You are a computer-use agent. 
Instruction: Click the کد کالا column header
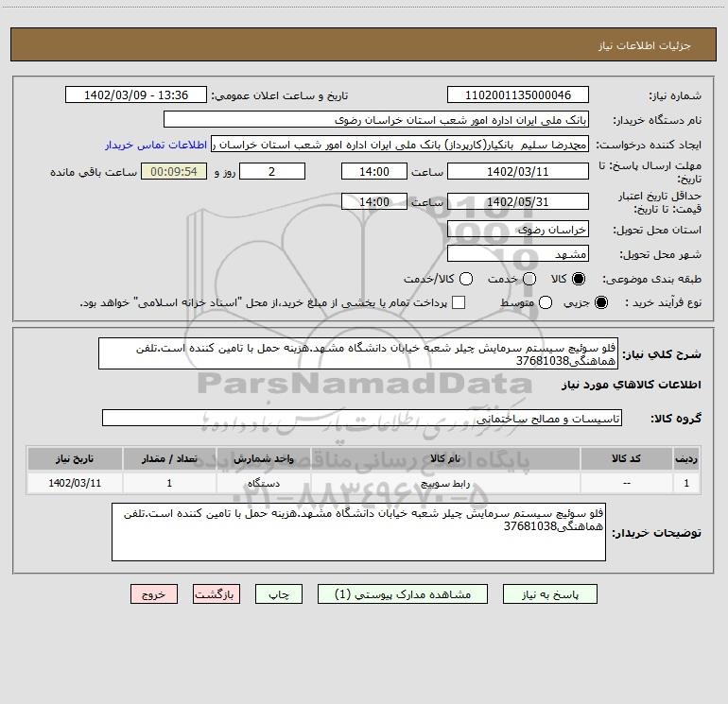tap(626, 459)
